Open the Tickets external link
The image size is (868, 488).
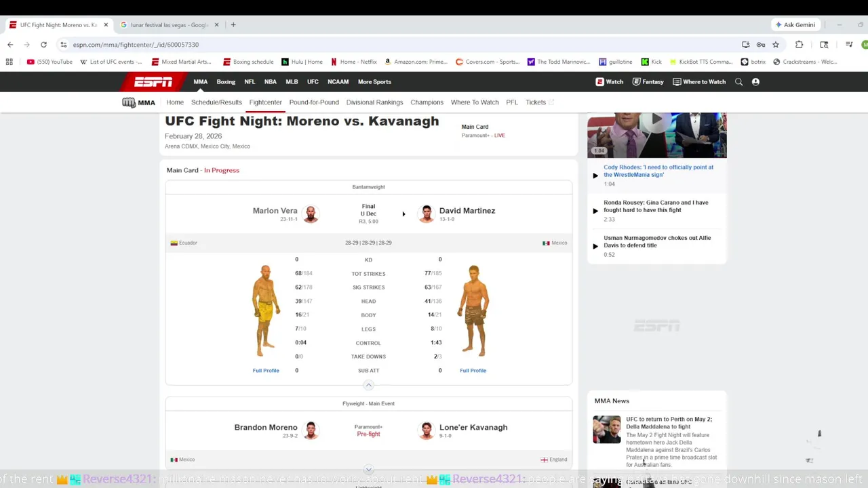point(540,102)
